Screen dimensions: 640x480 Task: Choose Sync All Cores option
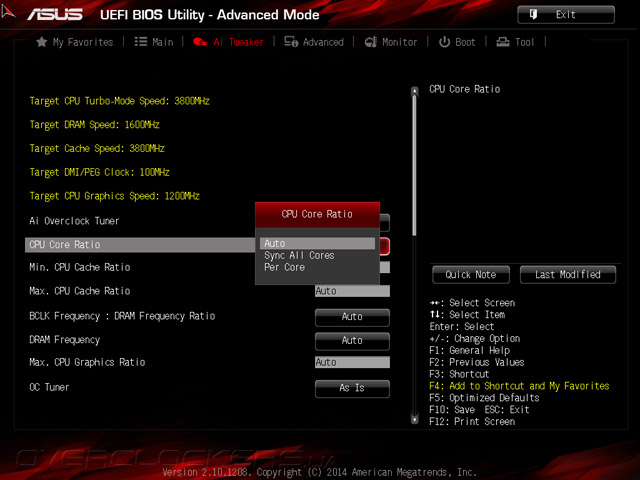[x=299, y=256]
